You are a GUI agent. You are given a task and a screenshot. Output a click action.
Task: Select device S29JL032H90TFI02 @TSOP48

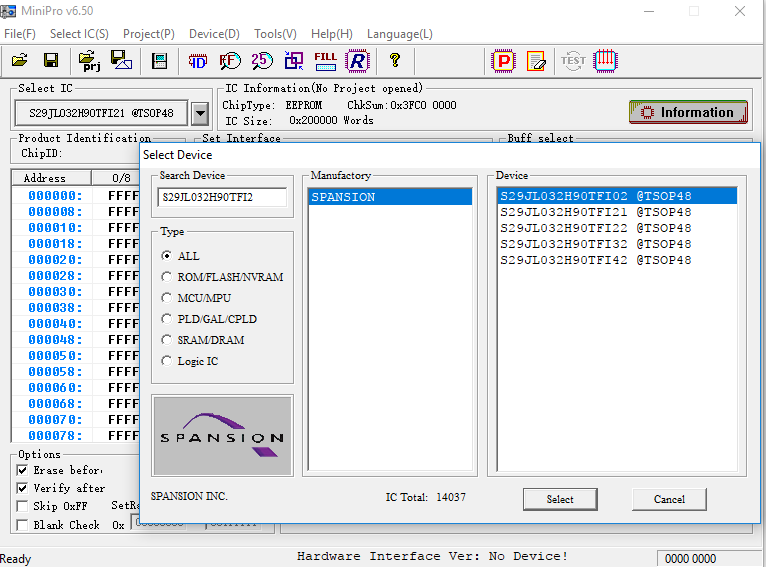pyautogui.click(x=617, y=196)
